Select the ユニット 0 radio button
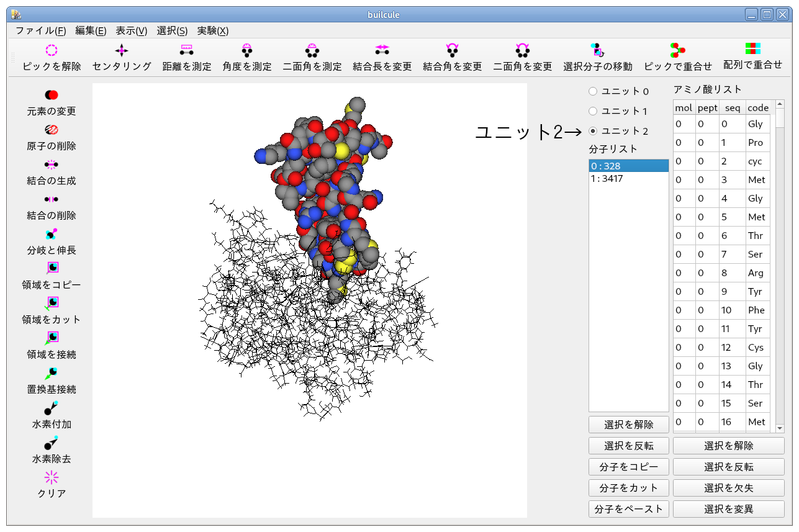 tap(593, 91)
